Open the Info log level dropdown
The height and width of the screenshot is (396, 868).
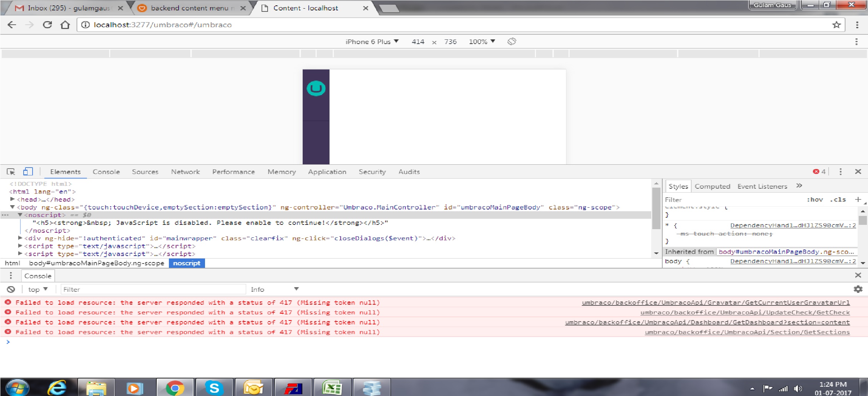click(x=274, y=289)
